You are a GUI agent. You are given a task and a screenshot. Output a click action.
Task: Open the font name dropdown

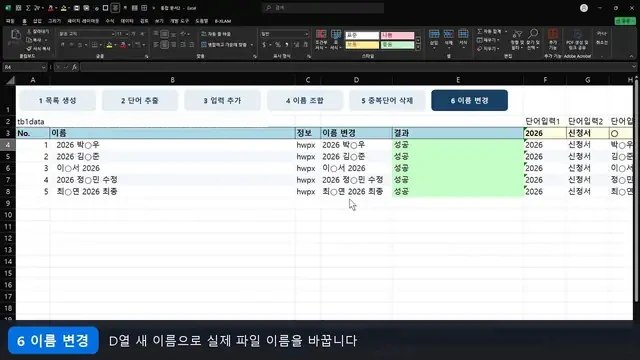(113, 34)
